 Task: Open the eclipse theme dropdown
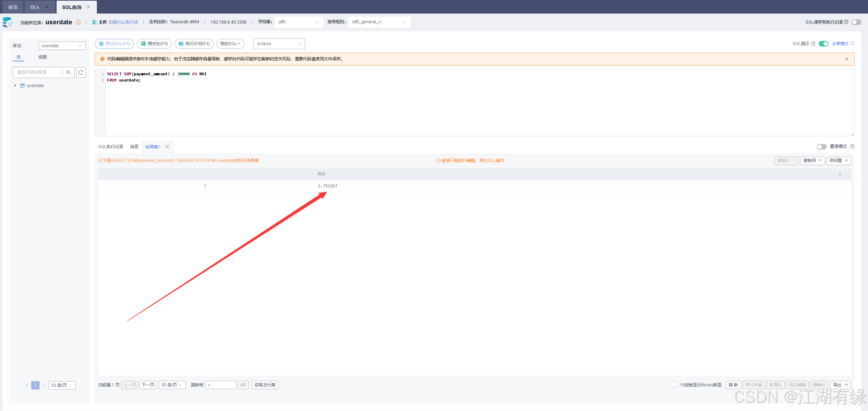pos(279,44)
